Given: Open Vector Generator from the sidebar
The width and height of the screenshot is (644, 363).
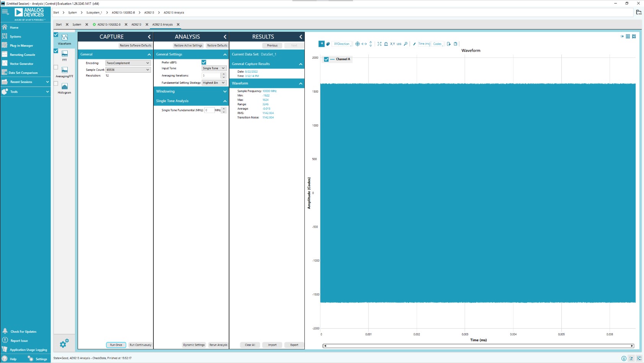Looking at the screenshot, I should (21, 64).
